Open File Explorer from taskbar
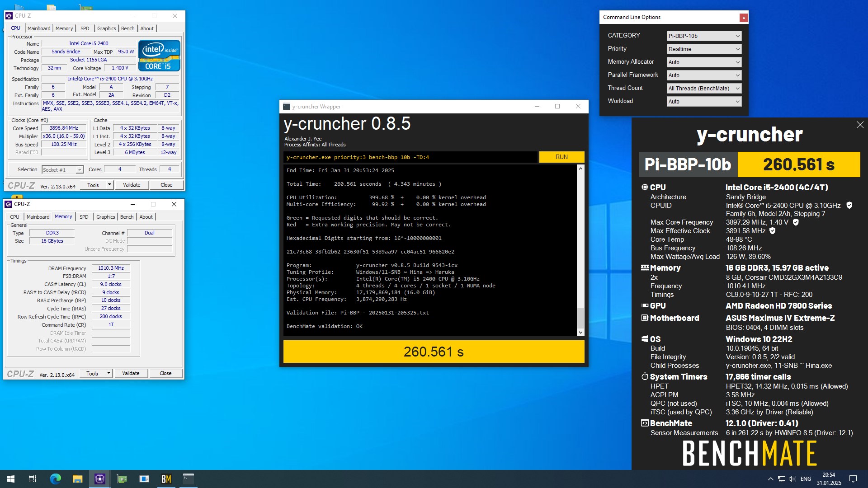Viewport: 868px width, 488px height. (77, 479)
